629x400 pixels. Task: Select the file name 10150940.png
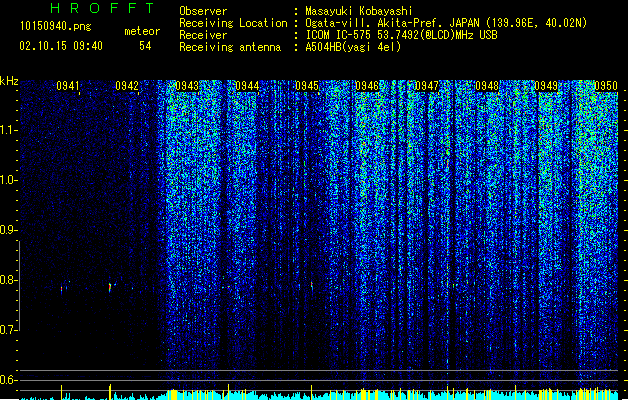click(56, 27)
